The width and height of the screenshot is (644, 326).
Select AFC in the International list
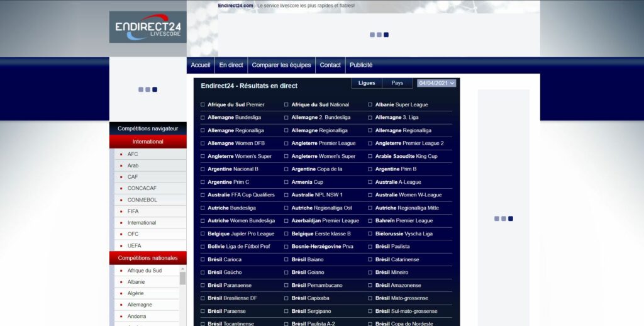pyautogui.click(x=133, y=154)
